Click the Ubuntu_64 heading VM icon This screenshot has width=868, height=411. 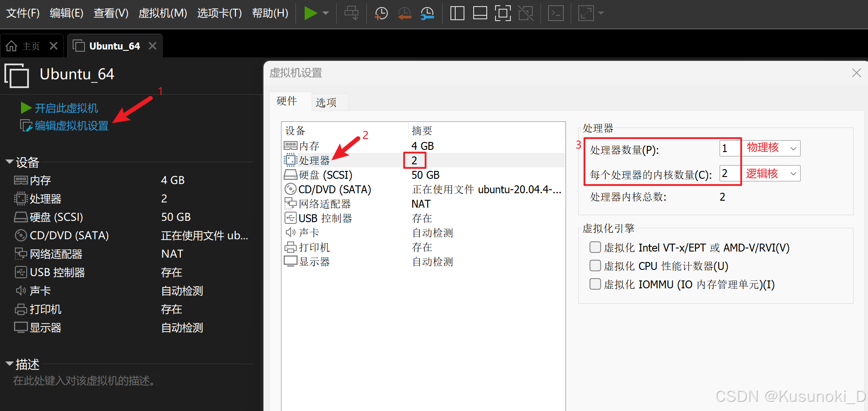tap(17, 75)
